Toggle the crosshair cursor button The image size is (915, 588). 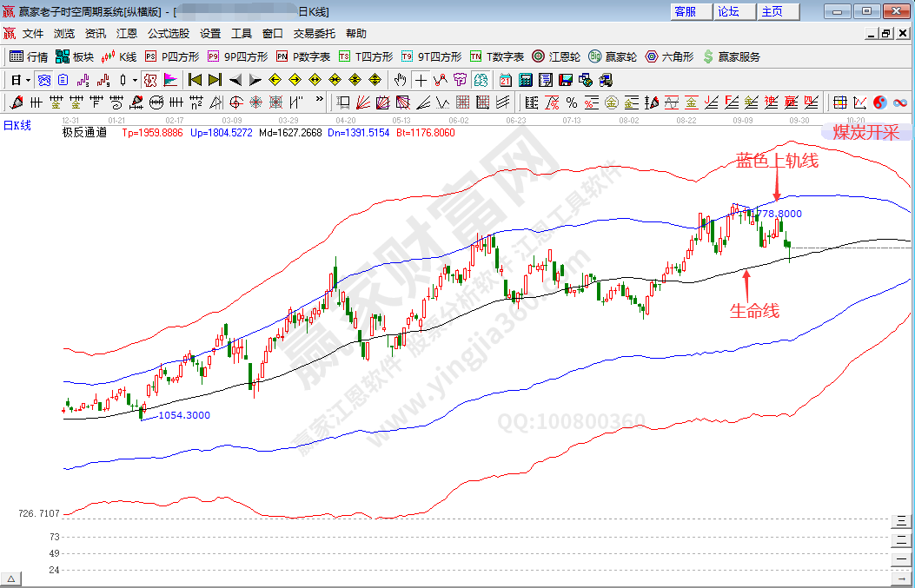[x=421, y=80]
